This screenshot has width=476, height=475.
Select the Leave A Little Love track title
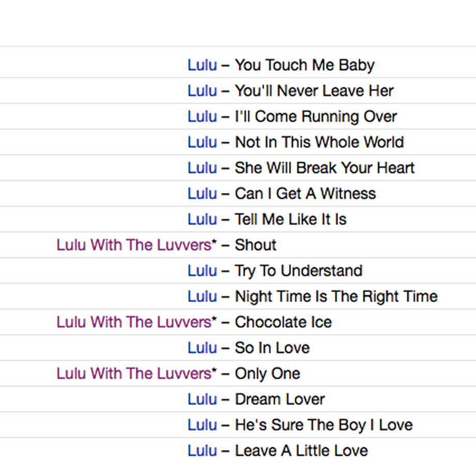pos(302,450)
